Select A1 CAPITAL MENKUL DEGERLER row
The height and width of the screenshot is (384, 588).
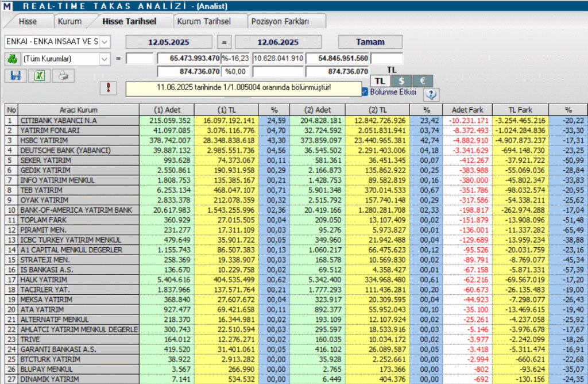tap(296, 250)
